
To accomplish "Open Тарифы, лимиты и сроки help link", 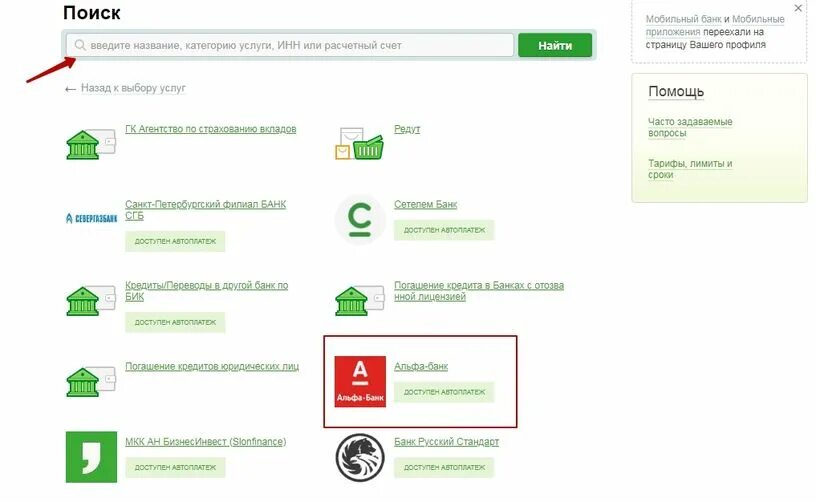I will coord(690,169).
